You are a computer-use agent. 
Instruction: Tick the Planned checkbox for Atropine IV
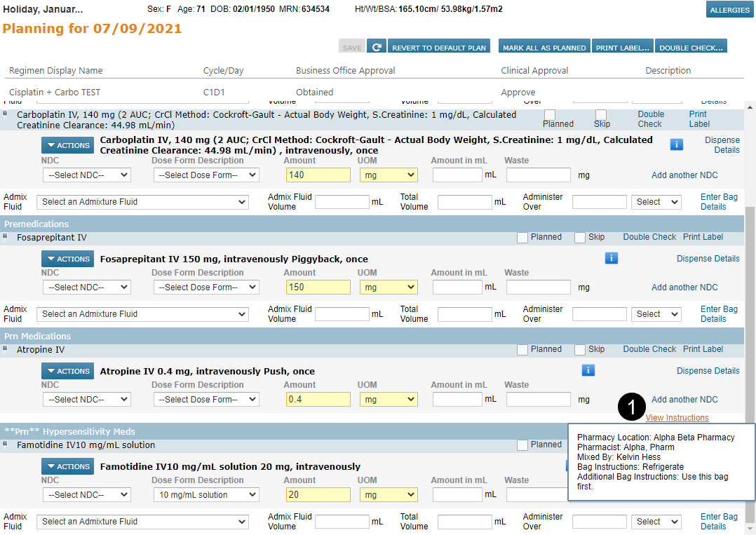point(522,350)
